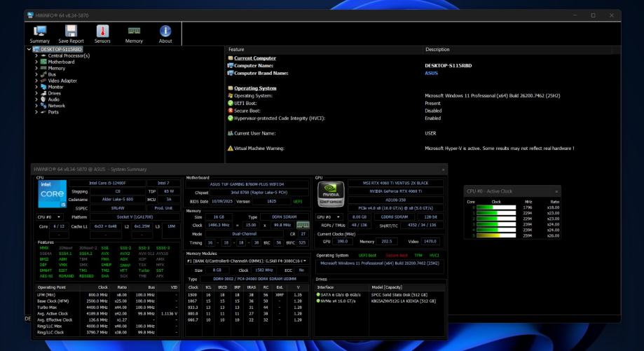Open the memory module bank dropdown

[306, 261]
